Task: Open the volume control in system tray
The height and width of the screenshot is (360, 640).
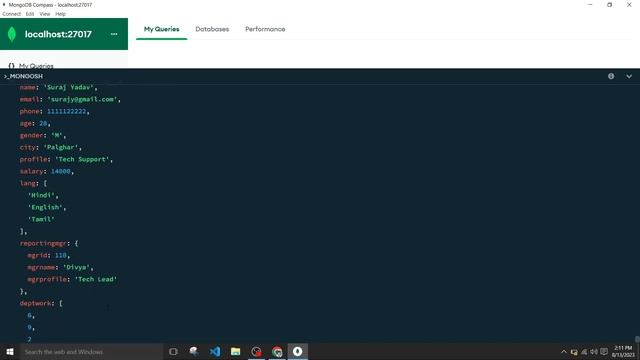Action: (x=594, y=352)
